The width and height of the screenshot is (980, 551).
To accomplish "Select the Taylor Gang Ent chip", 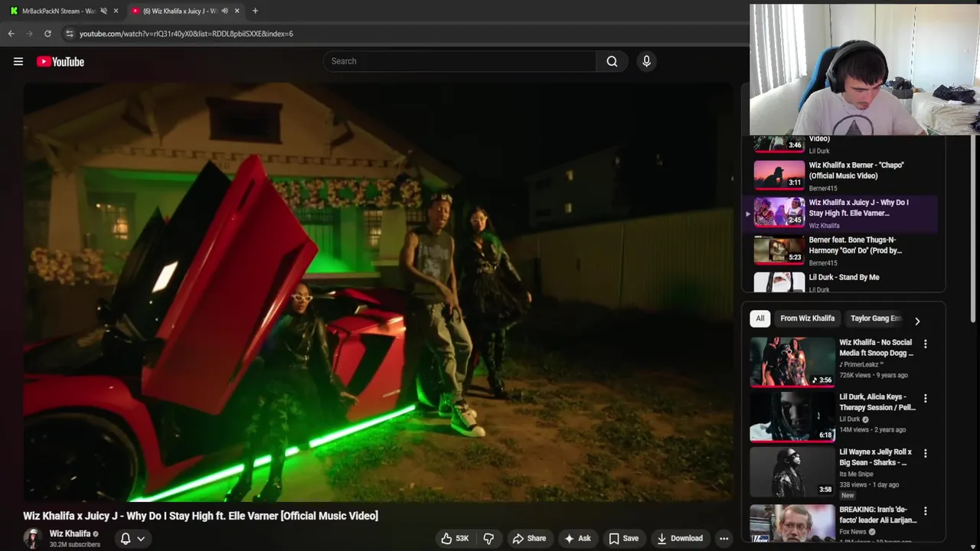I will point(876,318).
